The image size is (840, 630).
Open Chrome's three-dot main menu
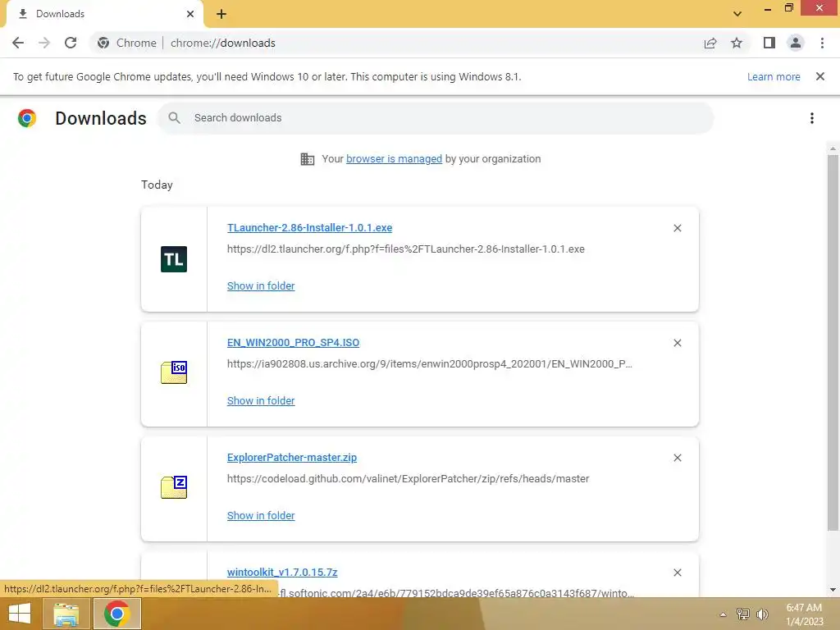[822, 43]
